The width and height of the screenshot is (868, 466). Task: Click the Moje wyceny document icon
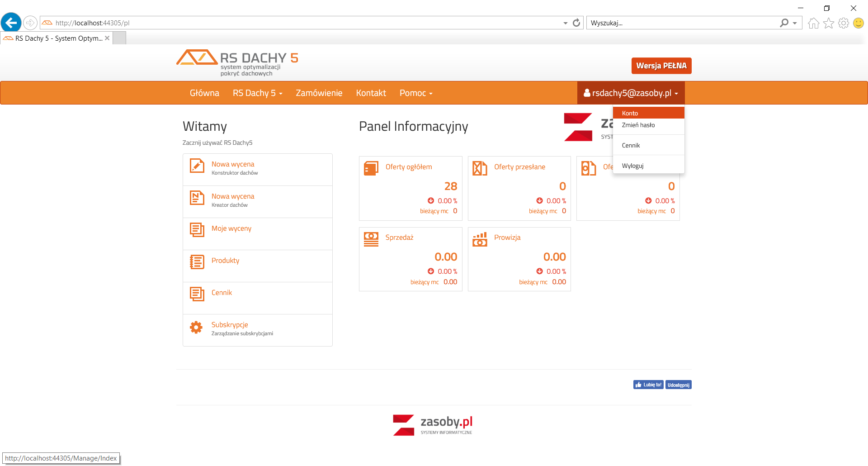click(x=197, y=230)
